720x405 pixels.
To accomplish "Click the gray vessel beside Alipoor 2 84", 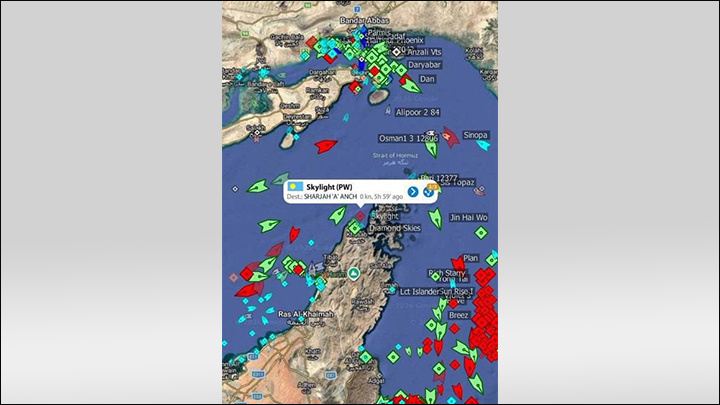I will click(x=388, y=111).
